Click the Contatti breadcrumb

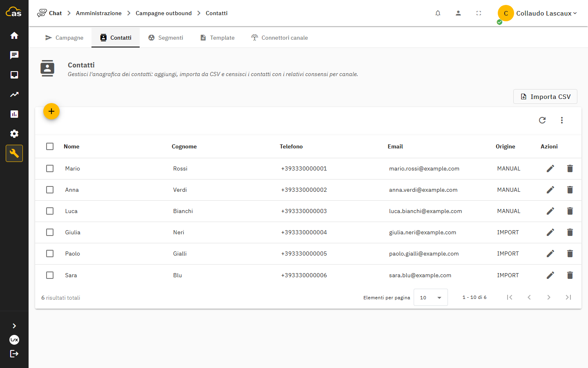point(216,13)
